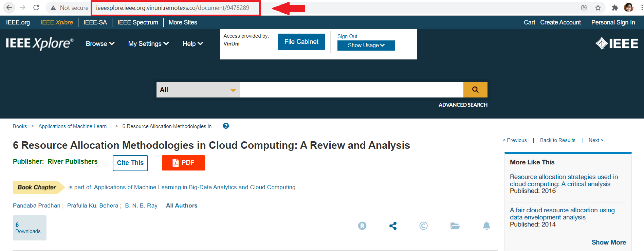Open the All Authors link
Image resolution: width=644 pixels, height=251 pixels.
click(182, 205)
